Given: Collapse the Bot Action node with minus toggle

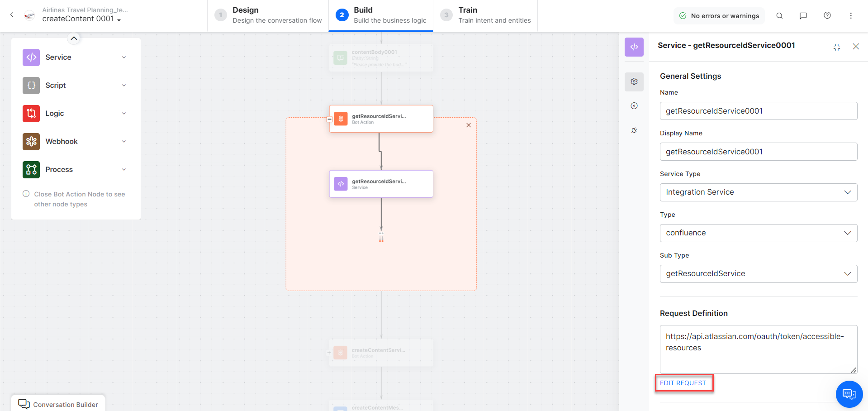Looking at the screenshot, I should 329,119.
